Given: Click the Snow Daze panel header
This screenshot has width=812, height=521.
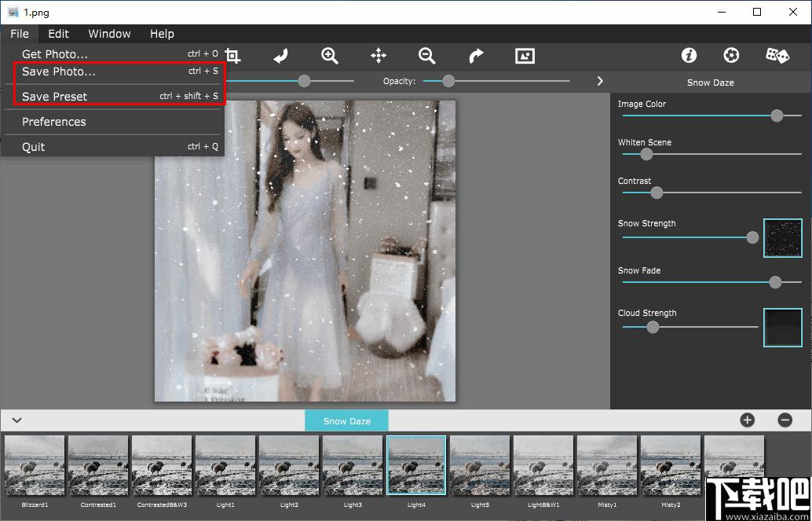Looking at the screenshot, I should coord(711,83).
